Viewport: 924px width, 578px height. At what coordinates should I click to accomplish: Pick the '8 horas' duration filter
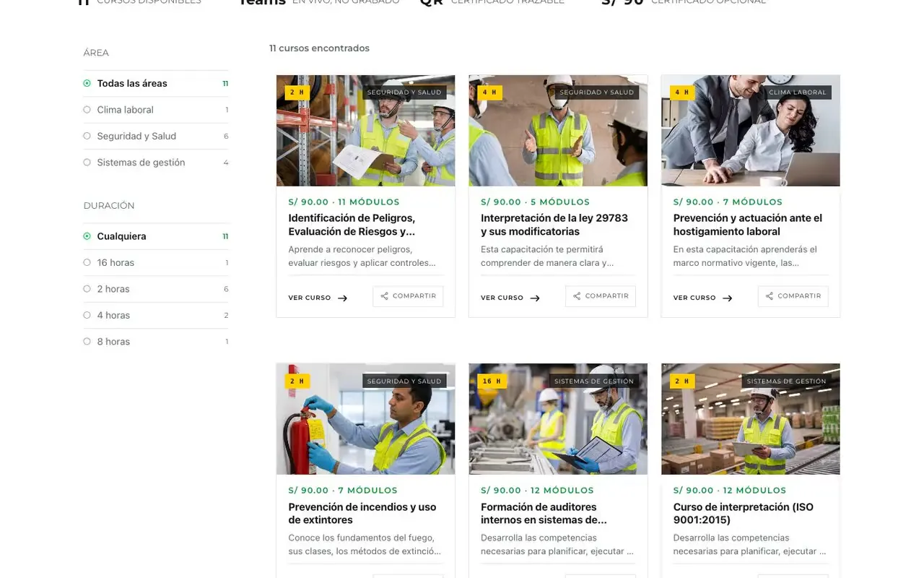156,342
